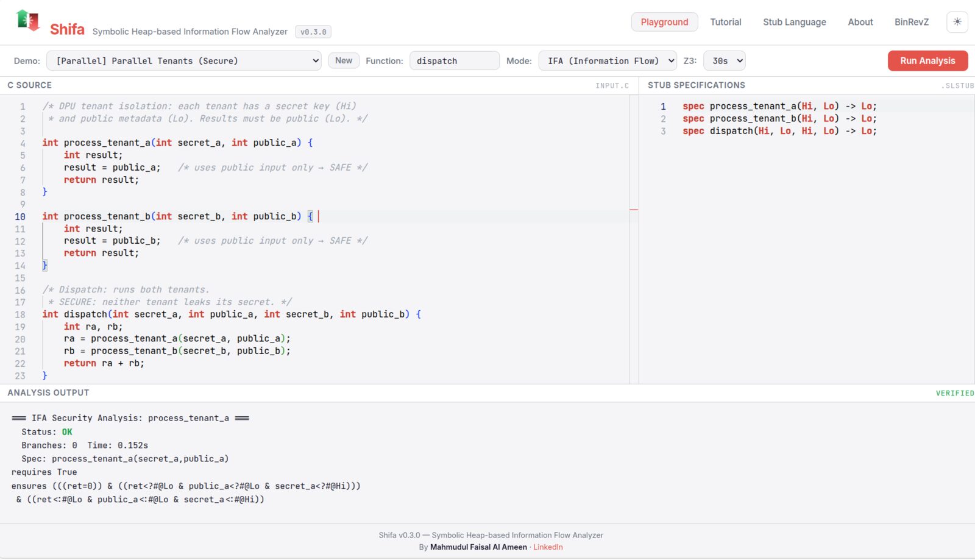Screen dimensions: 975x560
Task: Click line 10 process_tenant_b function declaration
Action: (x=177, y=216)
